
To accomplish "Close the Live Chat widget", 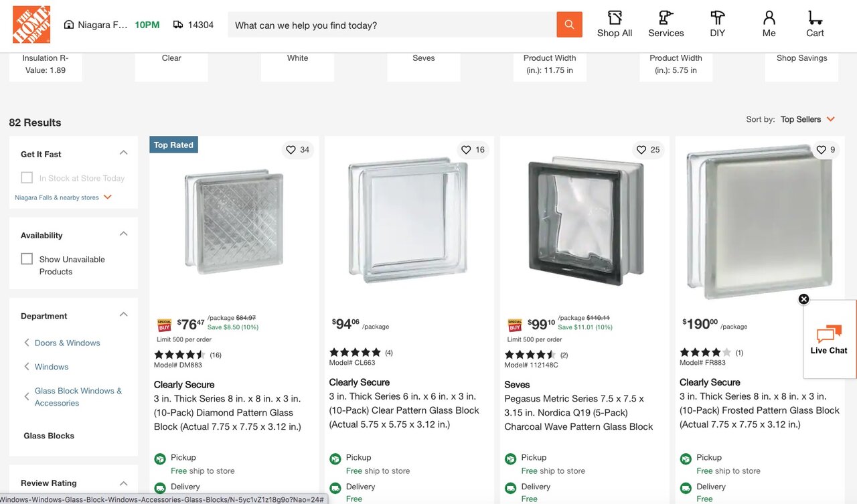I will [x=803, y=299].
